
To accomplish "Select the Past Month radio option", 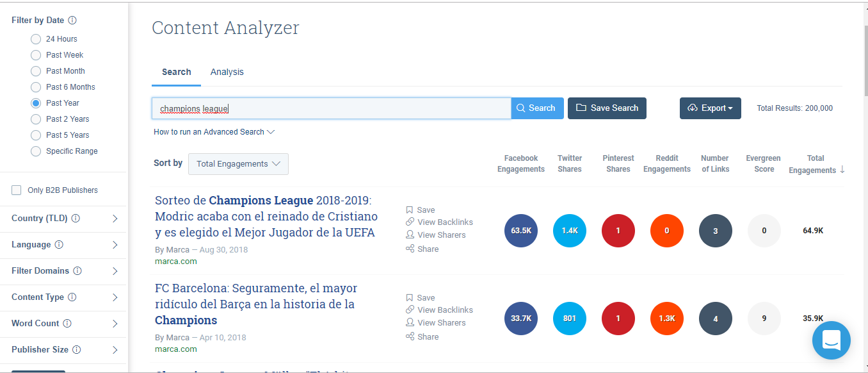I will pyautogui.click(x=36, y=71).
